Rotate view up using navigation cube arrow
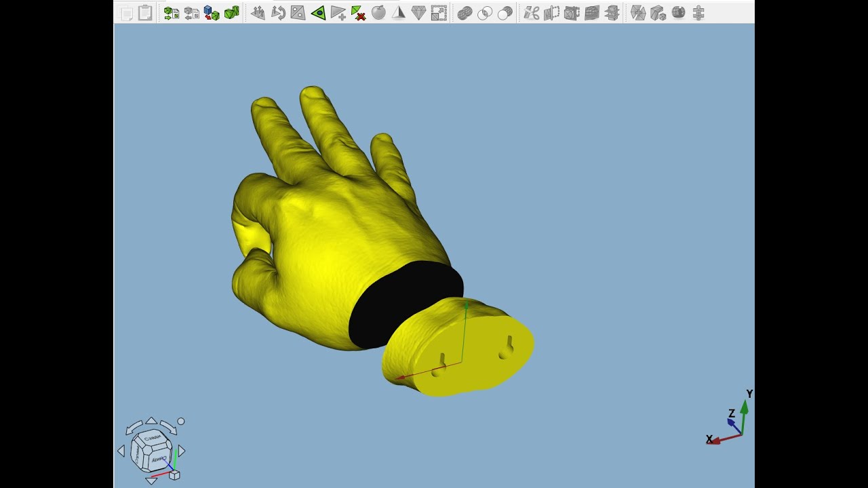 point(151,421)
